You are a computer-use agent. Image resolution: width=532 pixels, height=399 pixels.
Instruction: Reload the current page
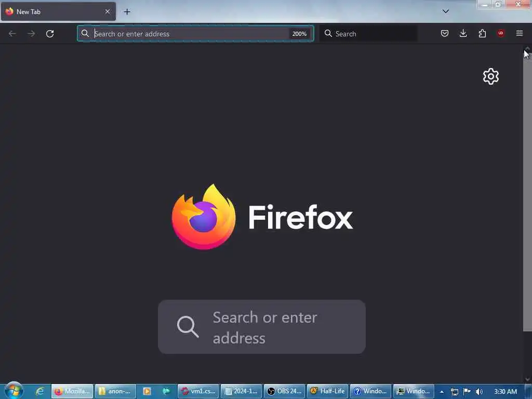[50, 34]
